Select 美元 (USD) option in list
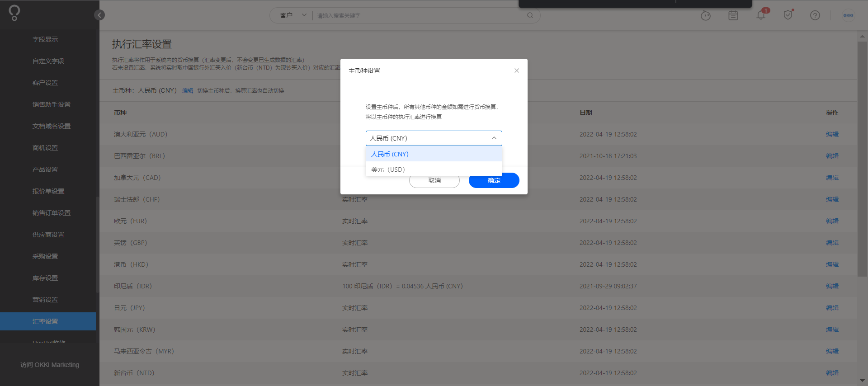The height and width of the screenshot is (386, 868). click(434, 169)
